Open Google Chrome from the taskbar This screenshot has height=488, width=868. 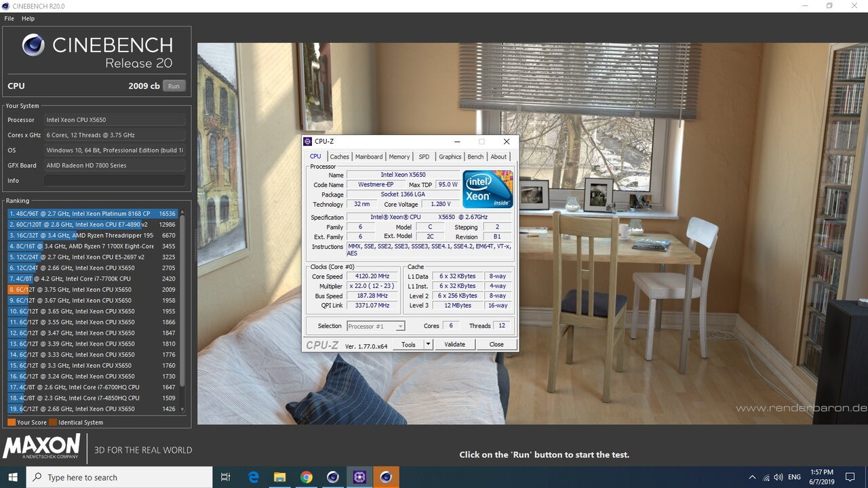(x=306, y=477)
